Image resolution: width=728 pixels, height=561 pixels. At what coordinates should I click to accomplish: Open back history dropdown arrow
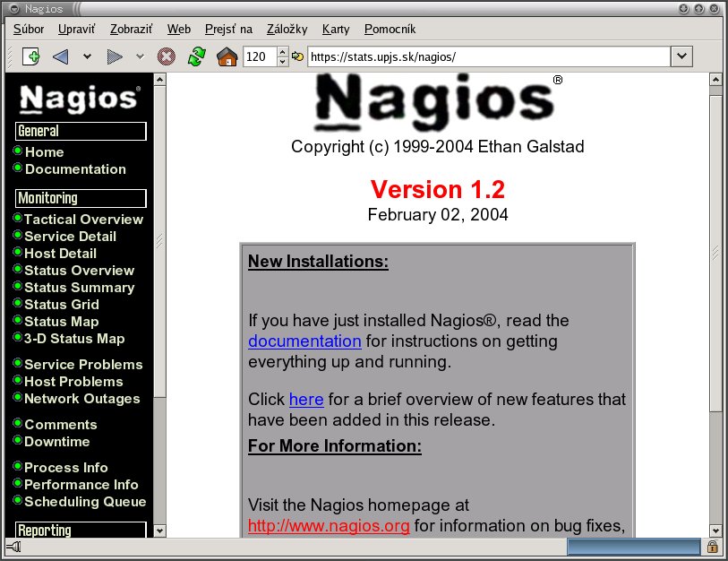tap(87, 56)
